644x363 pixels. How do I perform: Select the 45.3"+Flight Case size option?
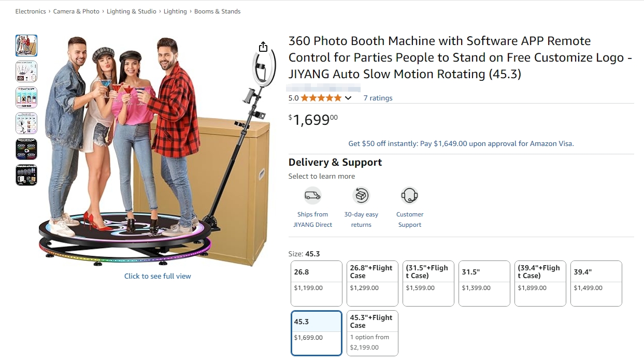coord(373,332)
